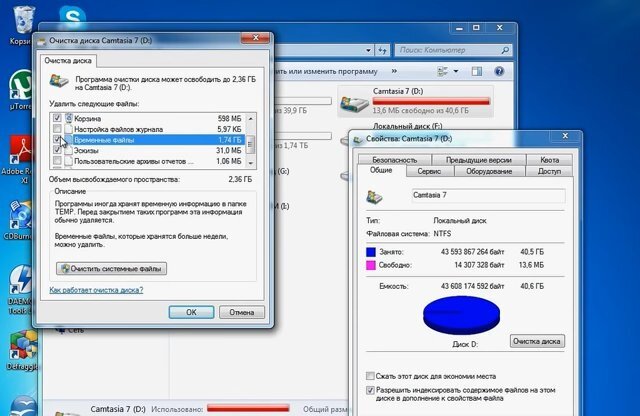Open the view options dropdown arrow
The height and width of the screenshot is (416, 640).
[x=456, y=71]
